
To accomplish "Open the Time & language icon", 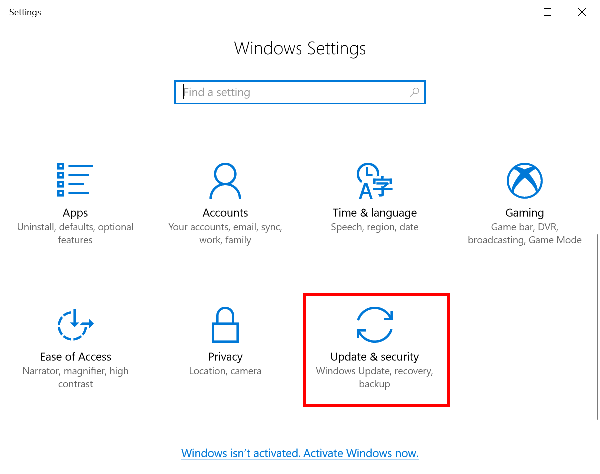I will 375,181.
